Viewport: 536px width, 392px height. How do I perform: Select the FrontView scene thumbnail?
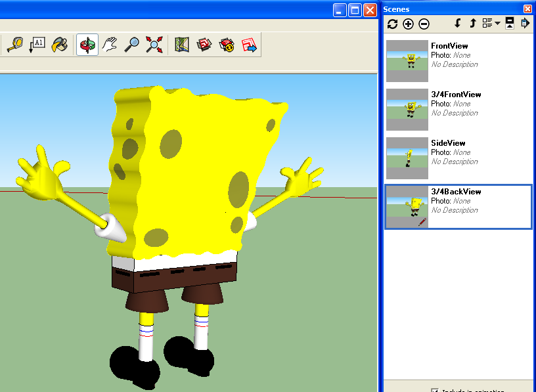[x=407, y=61]
